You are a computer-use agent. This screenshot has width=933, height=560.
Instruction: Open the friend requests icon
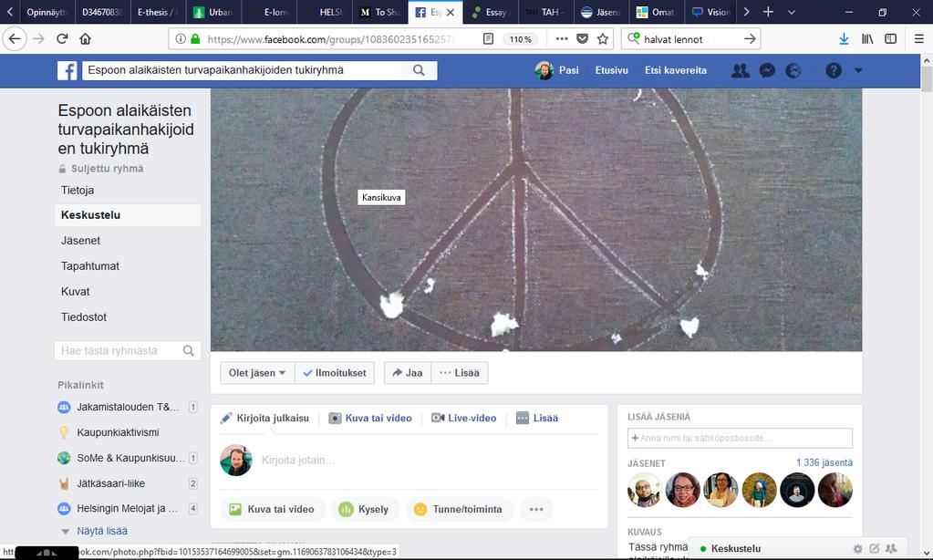[x=741, y=70]
